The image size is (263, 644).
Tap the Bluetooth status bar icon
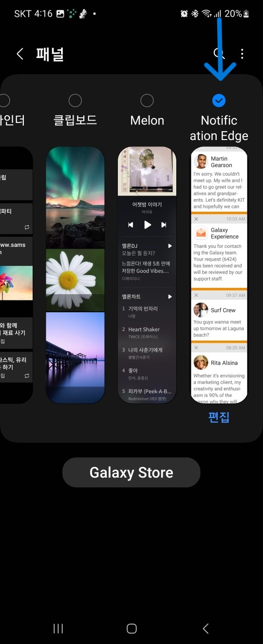click(x=195, y=14)
